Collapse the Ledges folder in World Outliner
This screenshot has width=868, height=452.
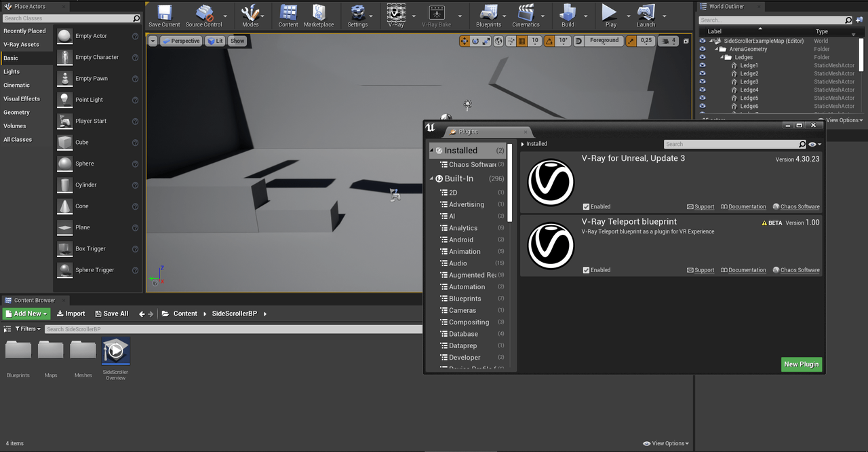[722, 58]
